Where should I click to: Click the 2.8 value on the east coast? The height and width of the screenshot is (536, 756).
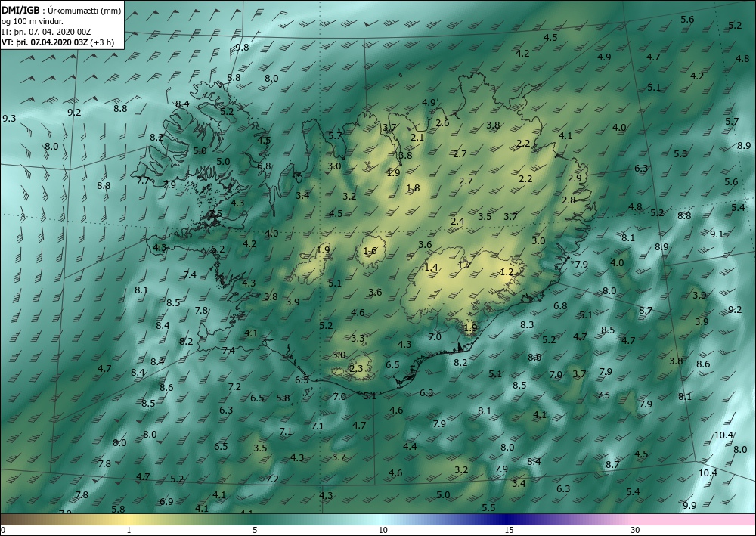[x=569, y=200]
